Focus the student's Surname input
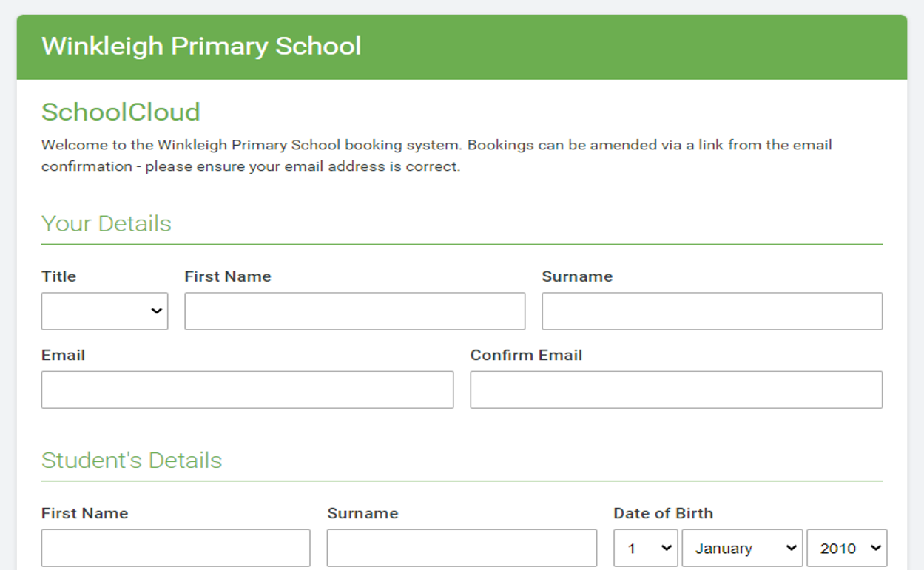924x570 pixels. pos(462,548)
